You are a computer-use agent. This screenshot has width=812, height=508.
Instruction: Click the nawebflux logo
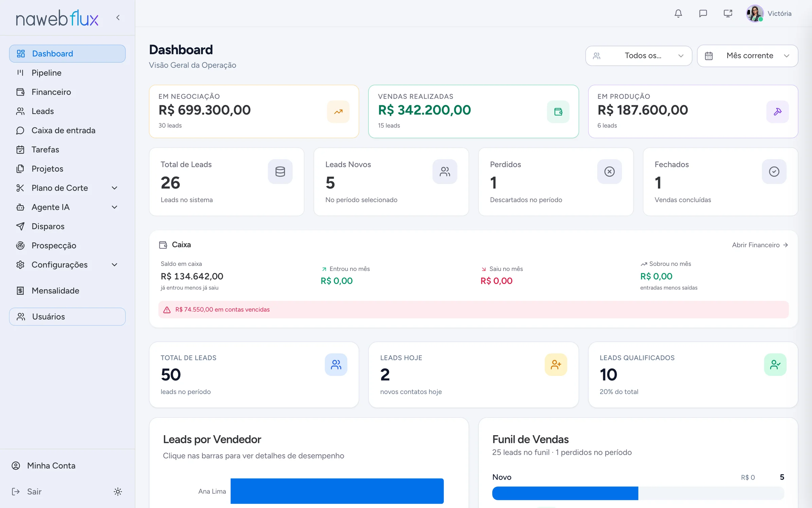(x=57, y=18)
